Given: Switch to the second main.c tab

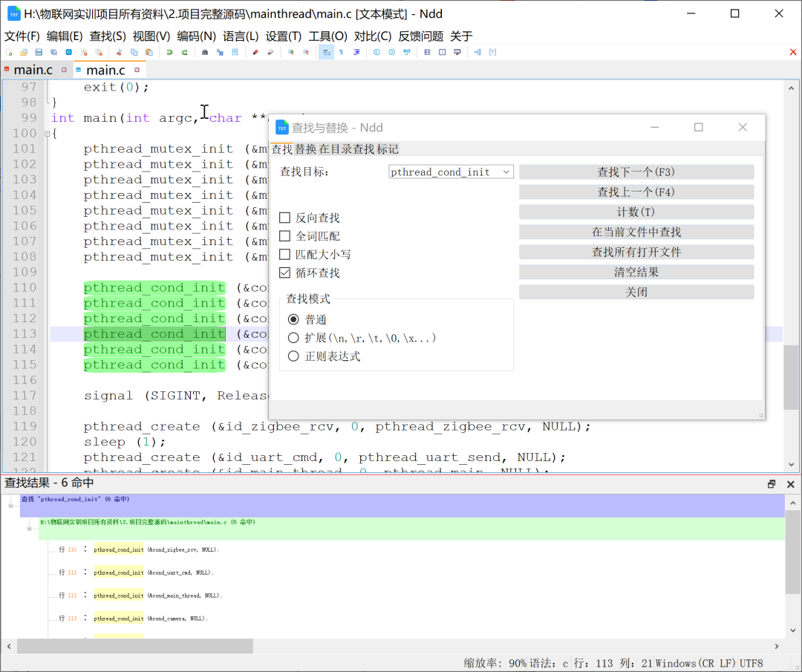Looking at the screenshot, I should 106,69.
